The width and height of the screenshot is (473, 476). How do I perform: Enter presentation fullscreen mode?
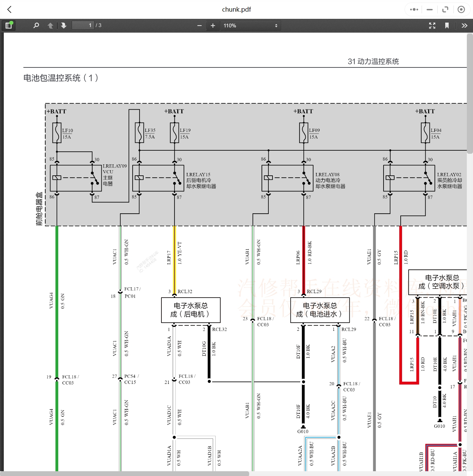click(x=432, y=25)
